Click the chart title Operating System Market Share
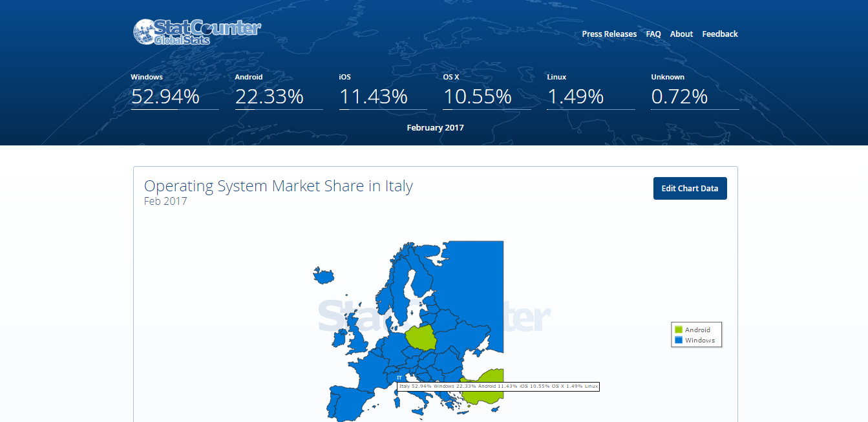Screen dimensions: 868x422 (x=278, y=186)
